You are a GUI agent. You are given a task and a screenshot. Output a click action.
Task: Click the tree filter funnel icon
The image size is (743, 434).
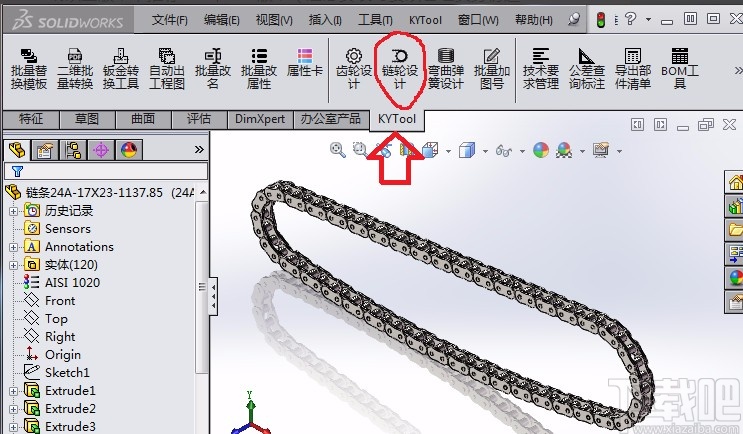[18, 171]
